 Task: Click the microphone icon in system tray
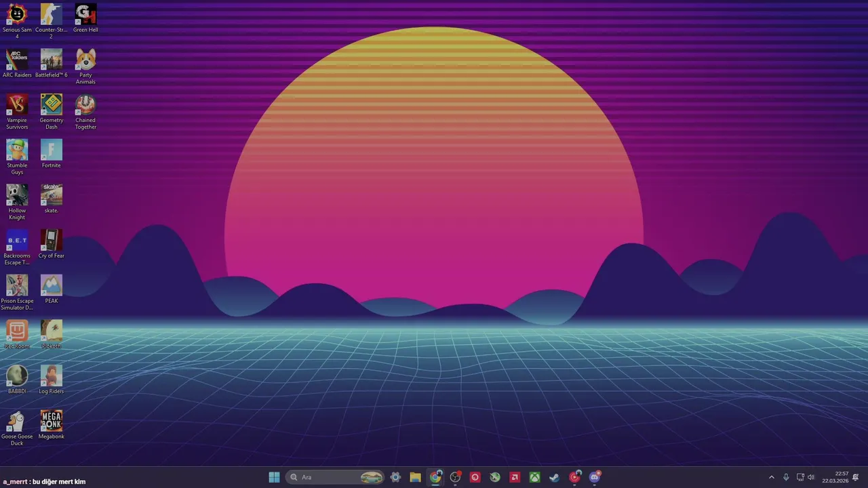pyautogui.click(x=786, y=477)
